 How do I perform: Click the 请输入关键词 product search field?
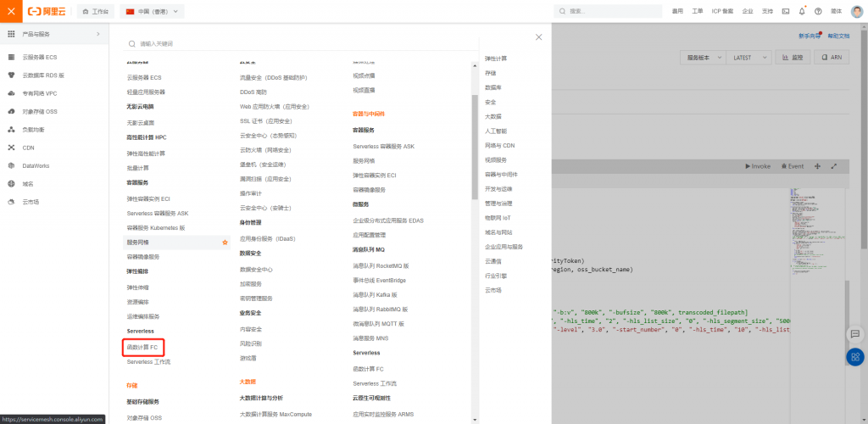coord(302,44)
